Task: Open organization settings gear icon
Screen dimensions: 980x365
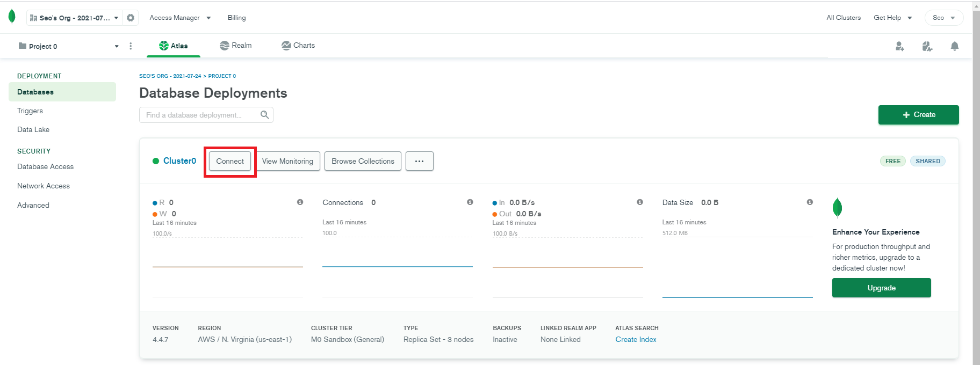Action: [x=131, y=18]
